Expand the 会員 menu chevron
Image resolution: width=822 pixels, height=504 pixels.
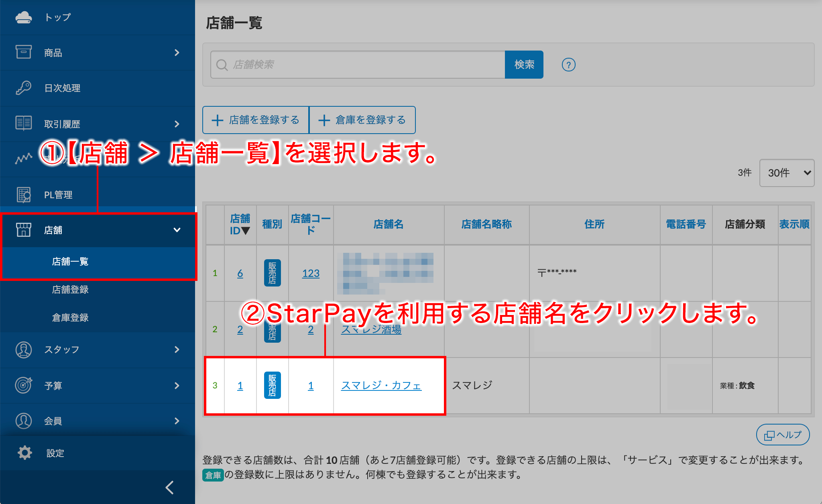coord(177,421)
